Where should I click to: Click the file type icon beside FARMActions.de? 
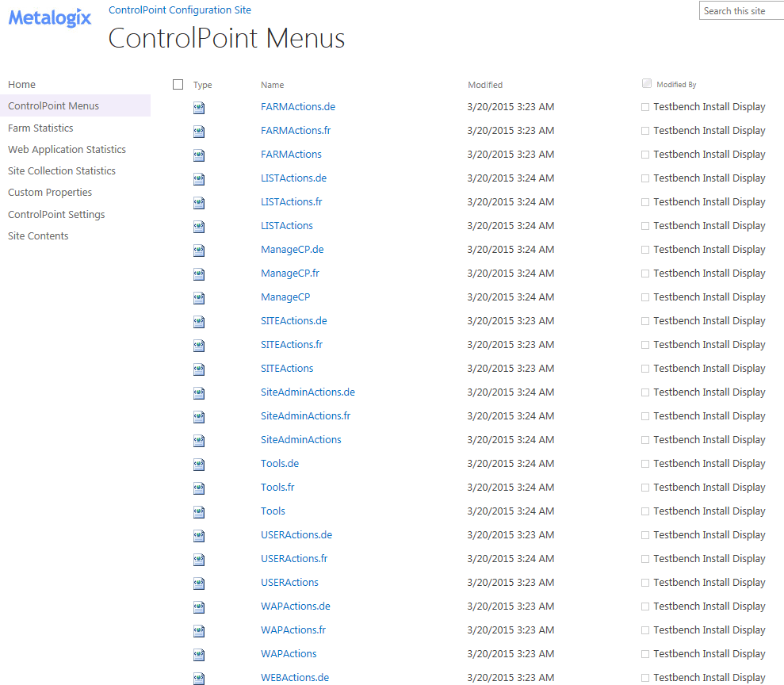198,107
